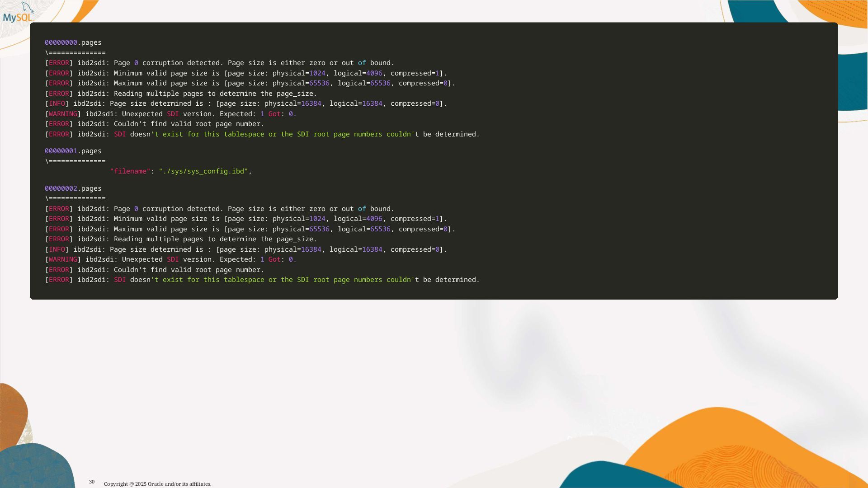The width and height of the screenshot is (868, 488).
Task: Click the ./sys/sys_config.ibd path string
Action: (x=203, y=171)
